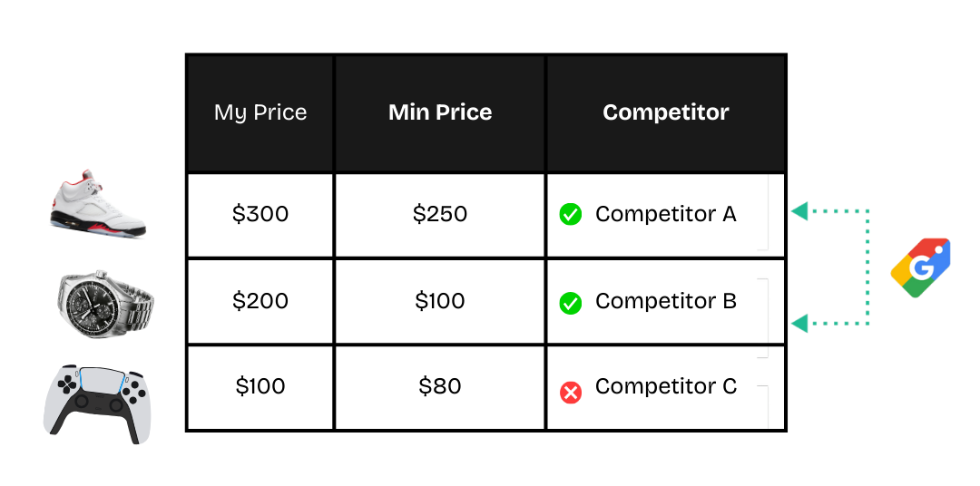Click the green checkmark in the sneaker row
The width and height of the screenshot is (980, 486).
(570, 215)
